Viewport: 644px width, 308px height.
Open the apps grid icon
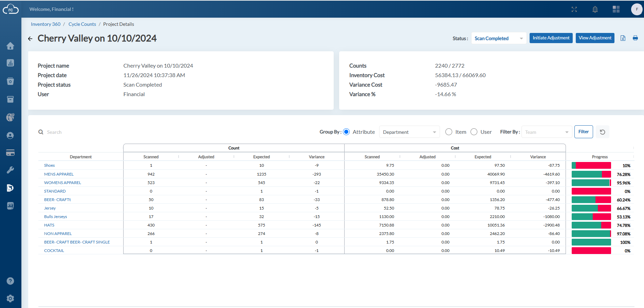pos(616,9)
